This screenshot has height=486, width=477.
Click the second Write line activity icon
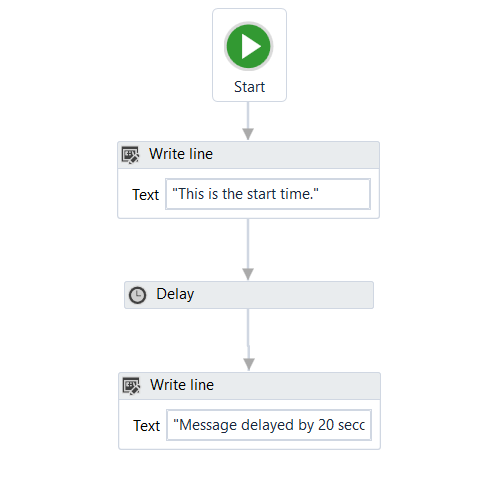[x=131, y=386]
